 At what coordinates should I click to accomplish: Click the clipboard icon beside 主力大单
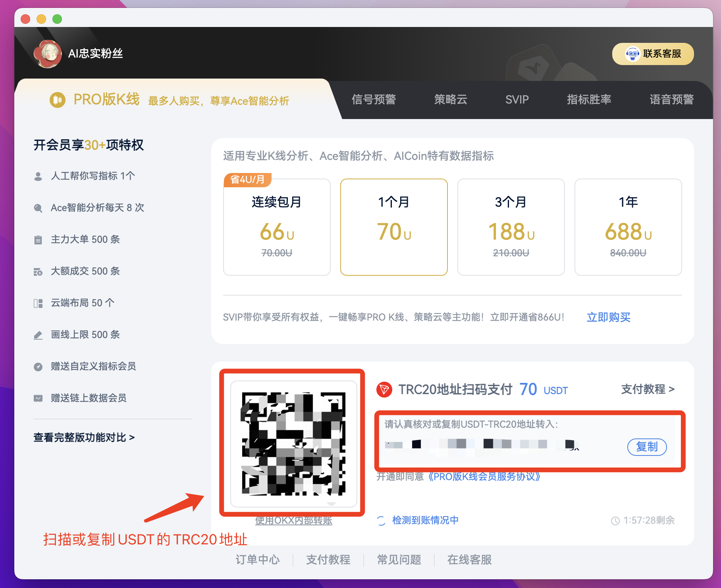pyautogui.click(x=38, y=240)
